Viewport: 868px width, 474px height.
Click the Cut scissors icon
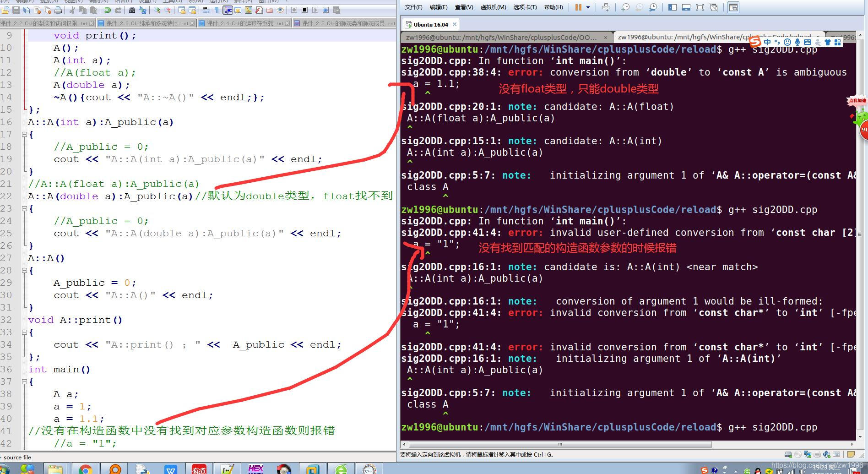tap(72, 10)
